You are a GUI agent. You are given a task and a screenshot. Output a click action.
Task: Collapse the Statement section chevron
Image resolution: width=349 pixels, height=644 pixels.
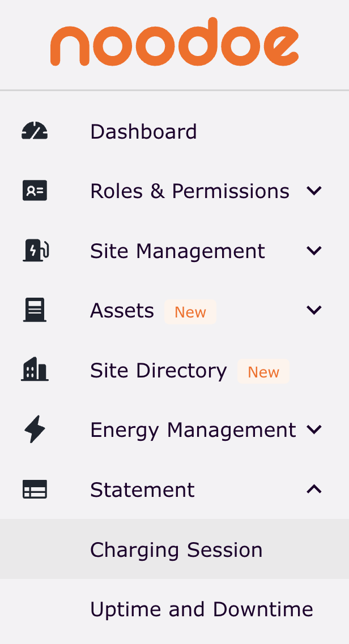[x=314, y=490]
